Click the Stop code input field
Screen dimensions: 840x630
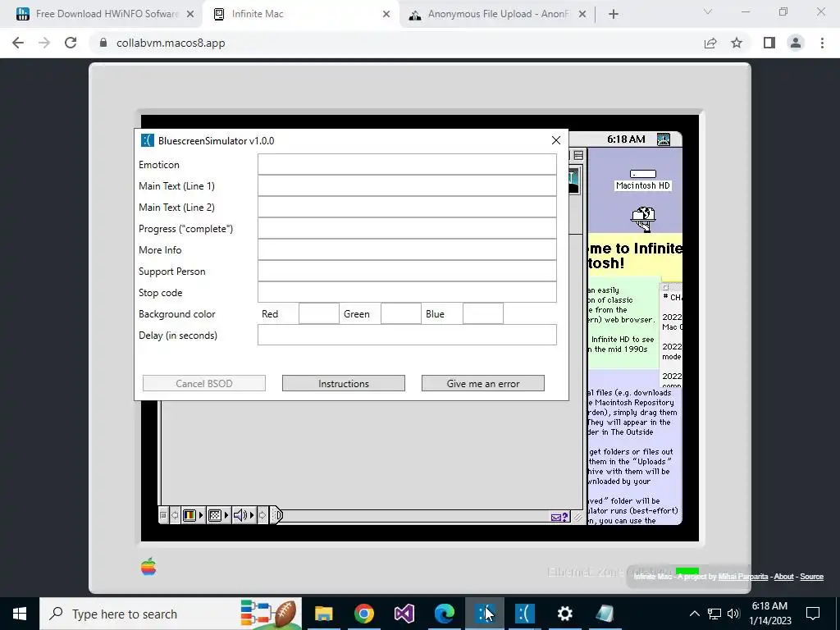[x=407, y=293]
